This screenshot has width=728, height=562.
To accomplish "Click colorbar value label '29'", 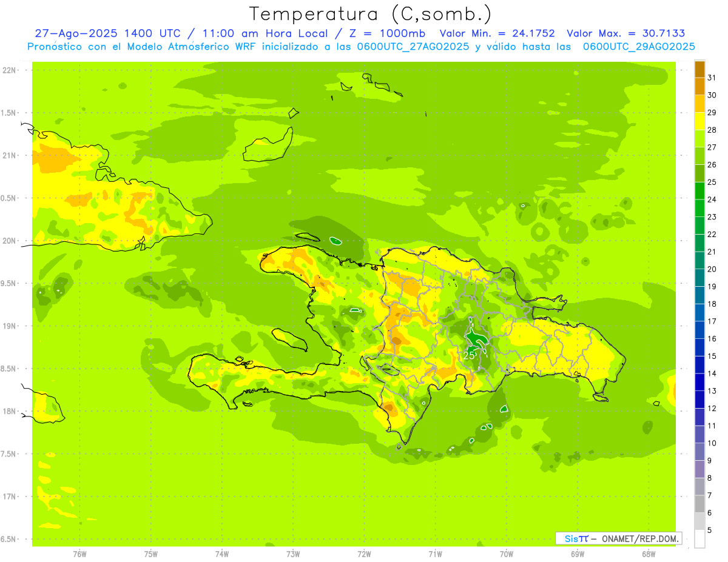I will point(712,112).
